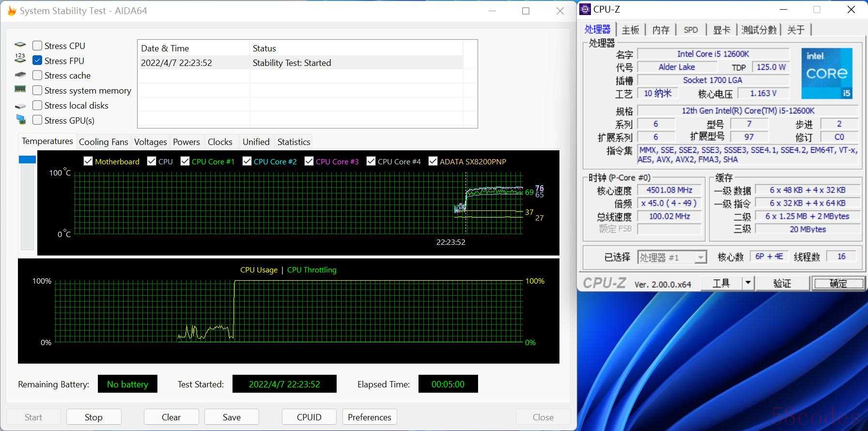
Task: Enable the Stress local disks checkbox
Action: [37, 105]
